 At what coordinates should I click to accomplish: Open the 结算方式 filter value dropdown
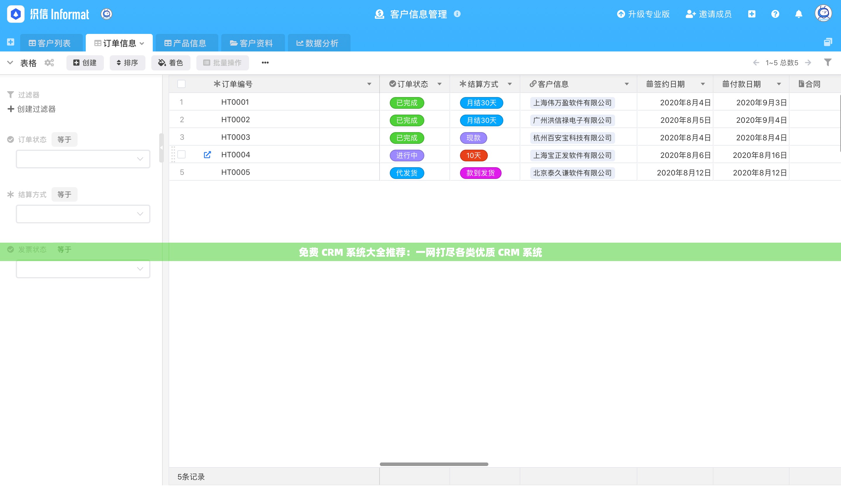(x=83, y=214)
